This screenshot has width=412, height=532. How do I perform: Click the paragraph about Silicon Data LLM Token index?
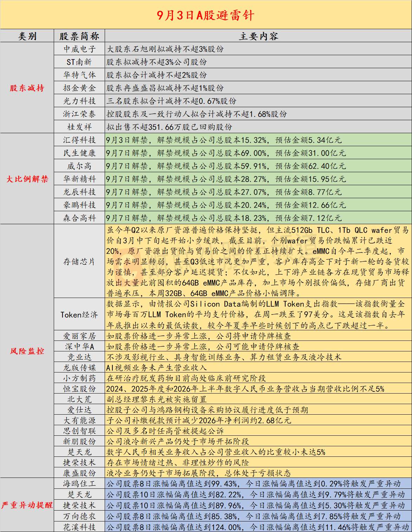coord(258,315)
